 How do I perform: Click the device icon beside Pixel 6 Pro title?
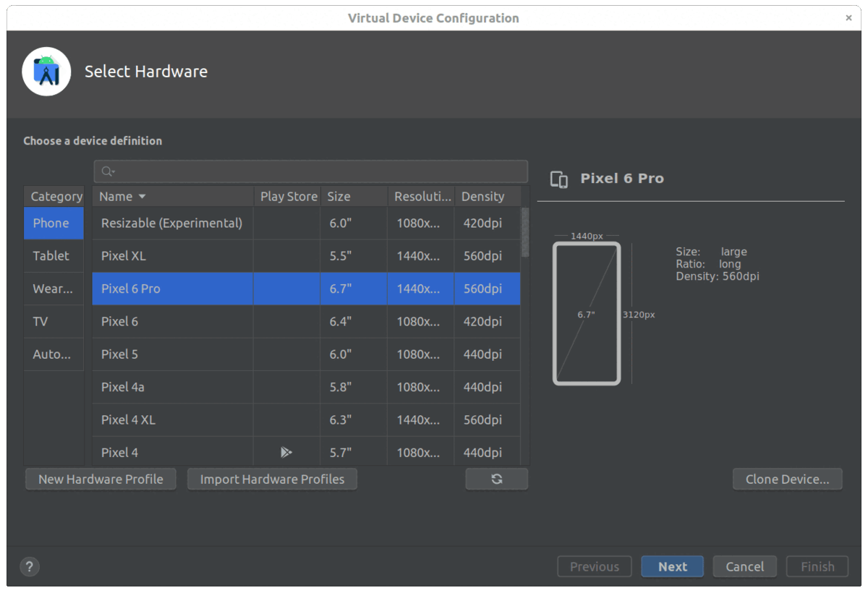[x=559, y=179]
